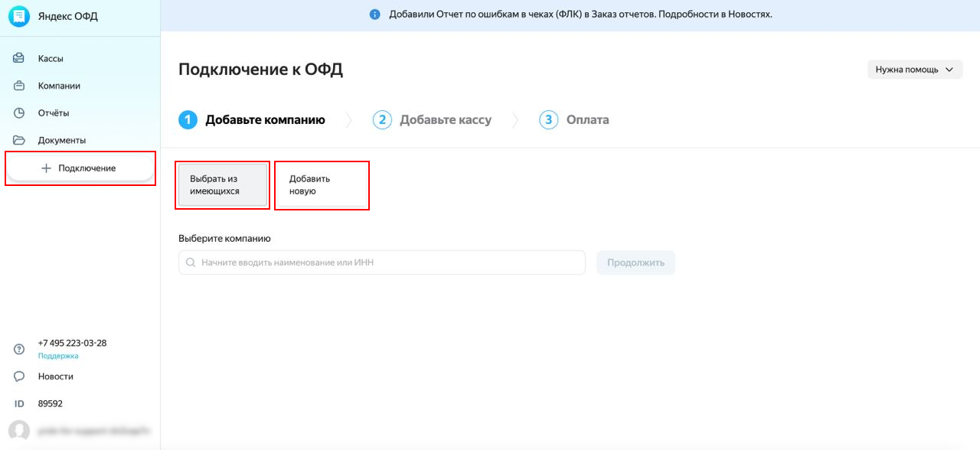Click the ID icon beside 89592
Image resolution: width=980 pixels, height=450 pixels.
pyautogui.click(x=19, y=403)
